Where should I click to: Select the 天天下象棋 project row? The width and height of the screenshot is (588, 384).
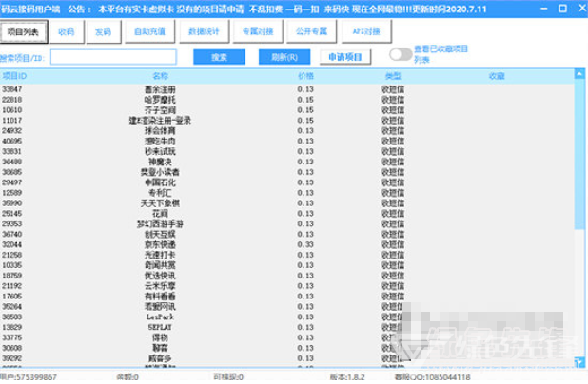(287, 203)
